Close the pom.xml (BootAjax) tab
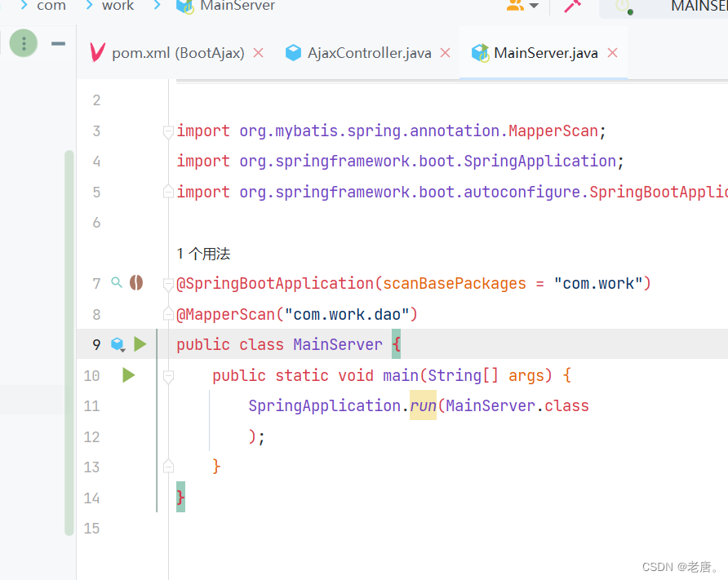Viewport: 728px width, 580px height. click(259, 53)
